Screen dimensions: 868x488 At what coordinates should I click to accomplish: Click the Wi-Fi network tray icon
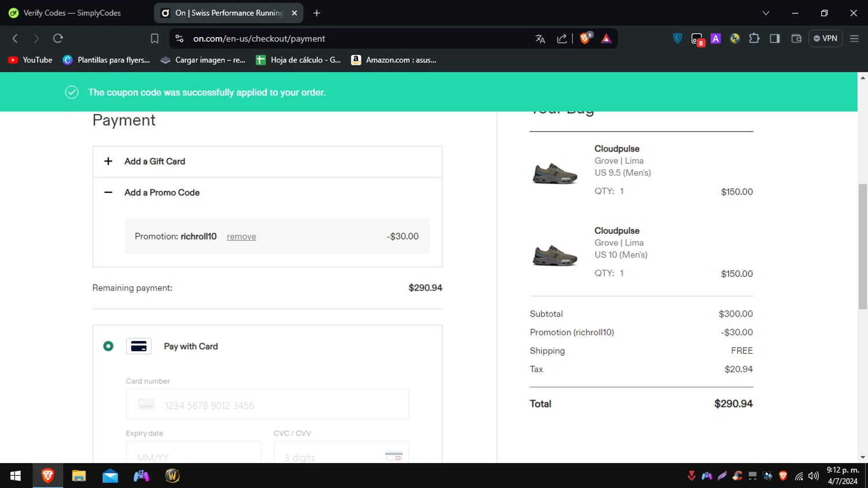pos(799,476)
